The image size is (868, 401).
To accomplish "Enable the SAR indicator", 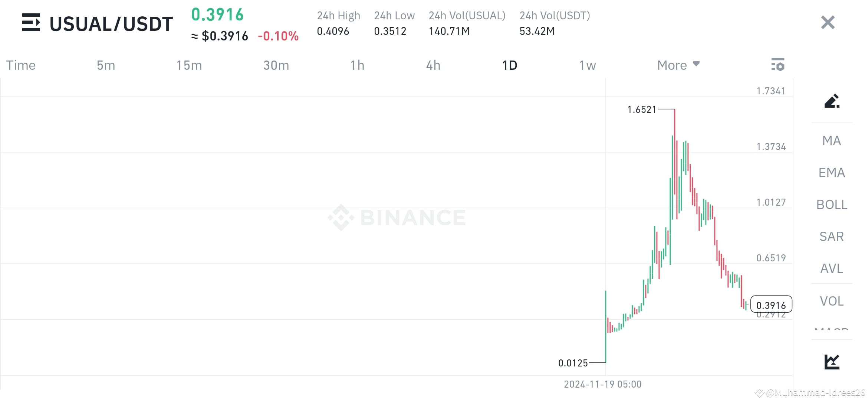I will 832,236.
